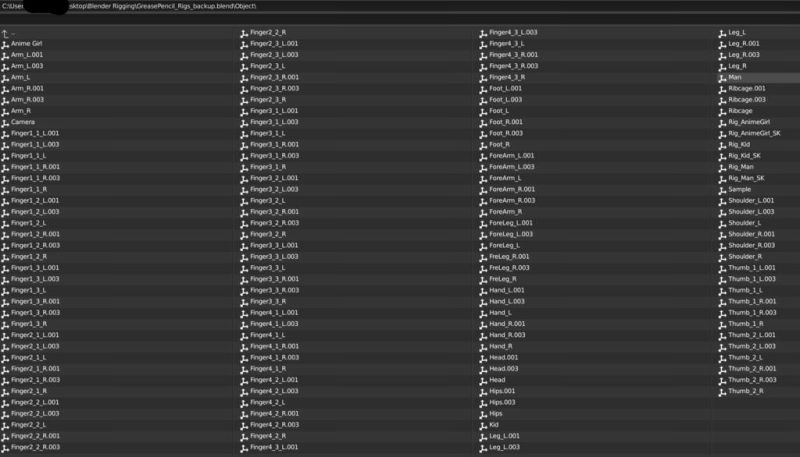Click icon beside Head
The width and height of the screenshot is (800, 457).
tap(484, 381)
